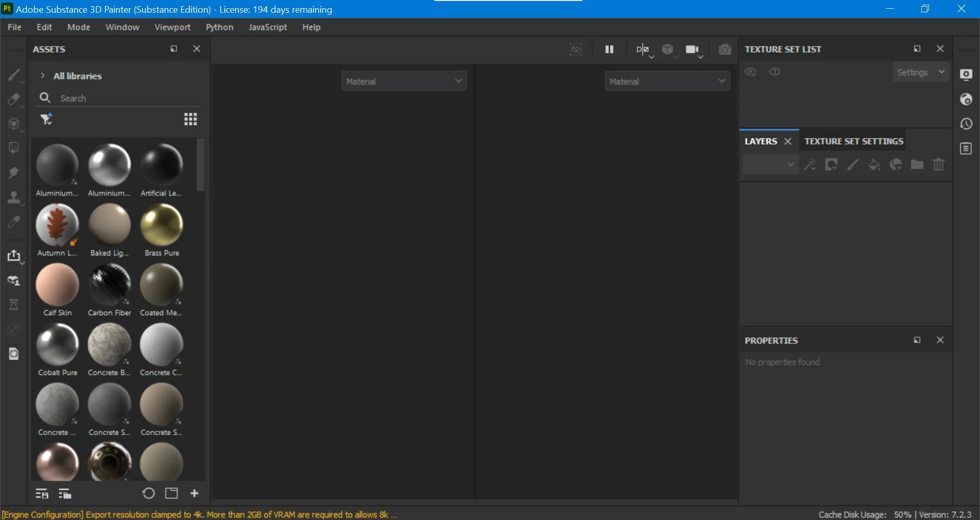This screenshot has width=980, height=520.
Task: Open symmetry settings in viewport toolbar
Action: [x=644, y=50]
